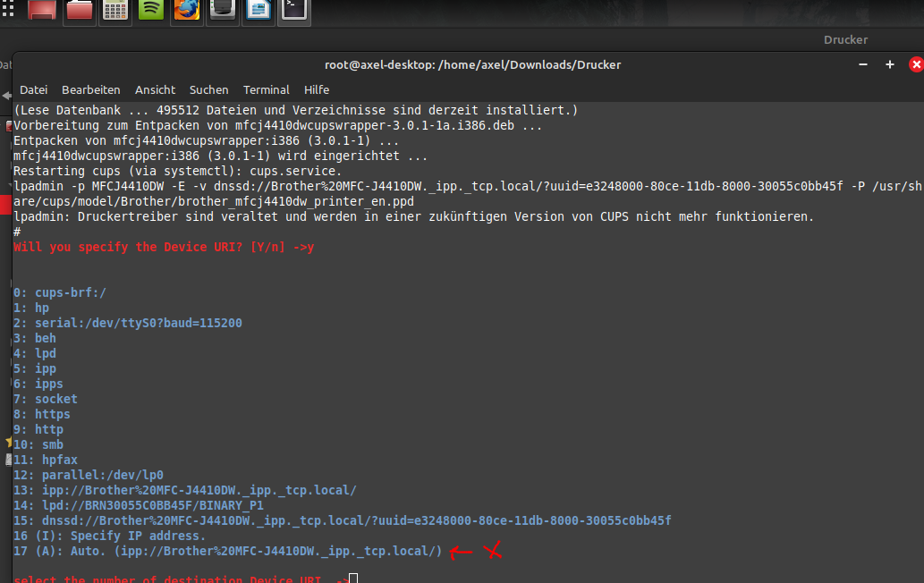
Task: Click the line '6: ipps'
Action: click(38, 384)
